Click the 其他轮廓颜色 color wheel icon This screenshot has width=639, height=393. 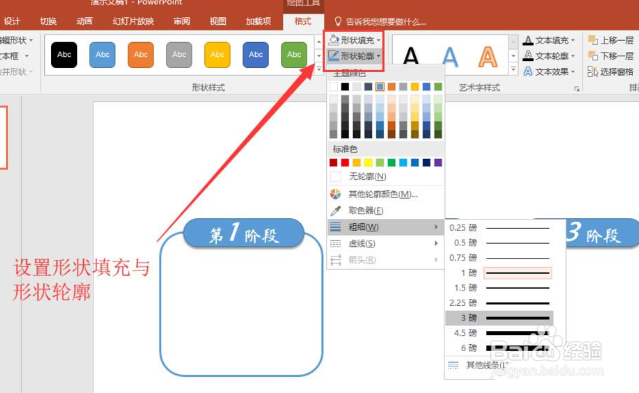coord(335,194)
